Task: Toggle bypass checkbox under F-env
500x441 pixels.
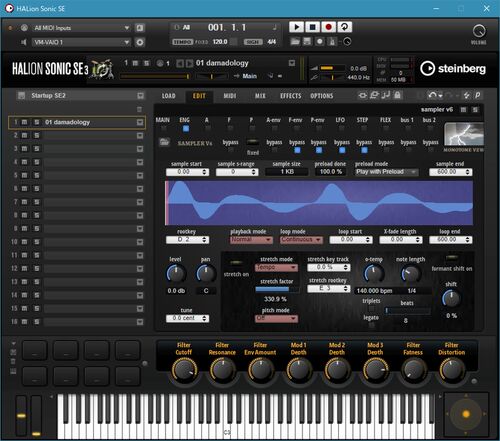Action: coord(297,150)
